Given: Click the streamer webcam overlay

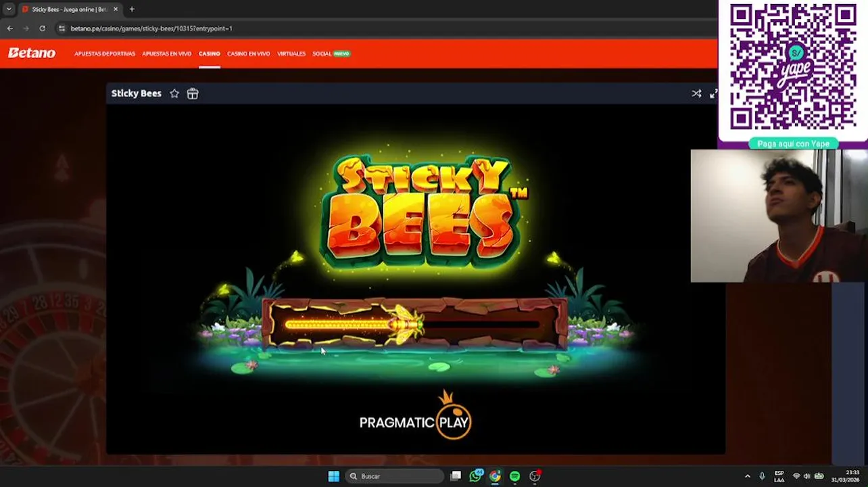Looking at the screenshot, I should 779,216.
